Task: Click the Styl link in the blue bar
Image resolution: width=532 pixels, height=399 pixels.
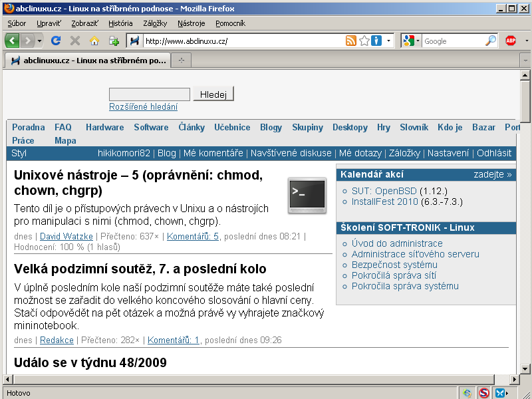Action: coord(19,153)
